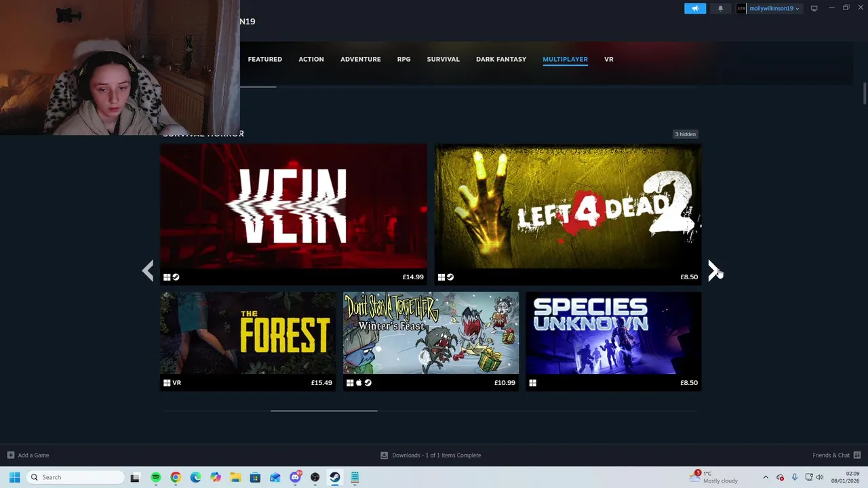
Task: Open the volume control in system tray
Action: pos(820,477)
